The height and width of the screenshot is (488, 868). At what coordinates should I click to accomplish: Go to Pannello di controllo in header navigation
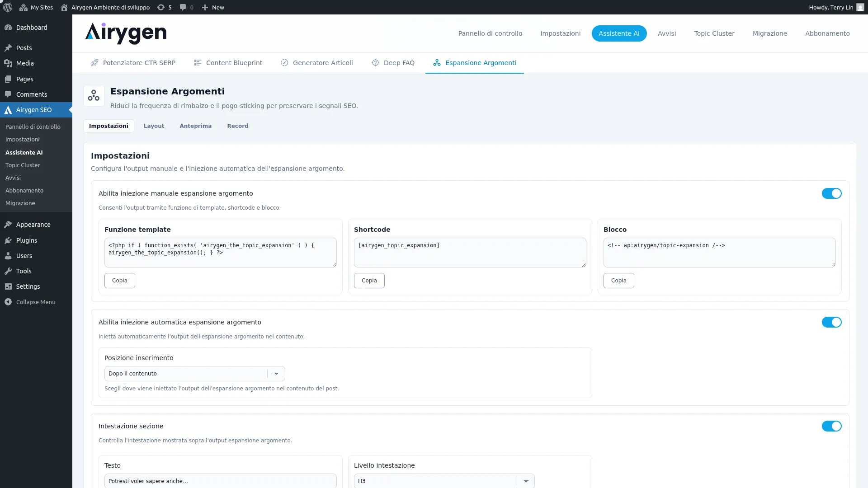coord(490,33)
